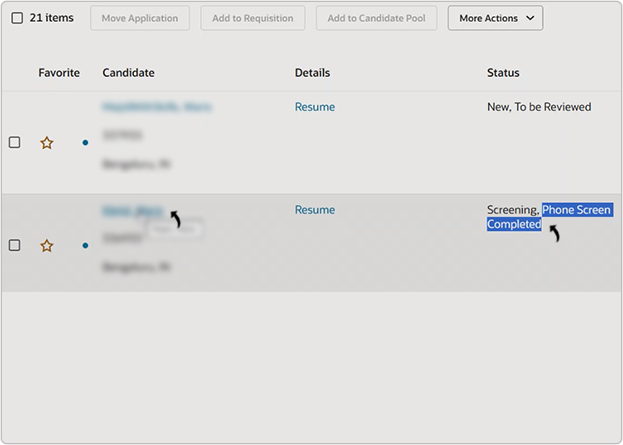Favorite the candidate with New, To be Reviewed status
The height and width of the screenshot is (445, 623).
coord(46,143)
